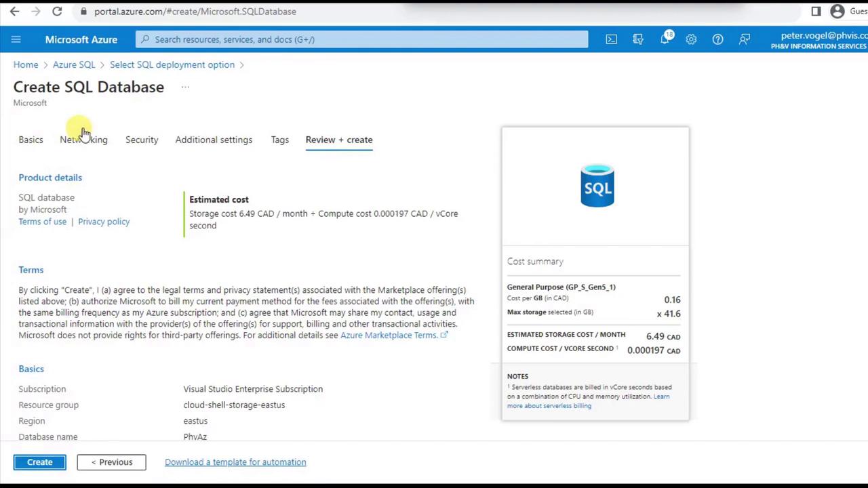
Task: Select the eastus region value
Action: coord(195,421)
